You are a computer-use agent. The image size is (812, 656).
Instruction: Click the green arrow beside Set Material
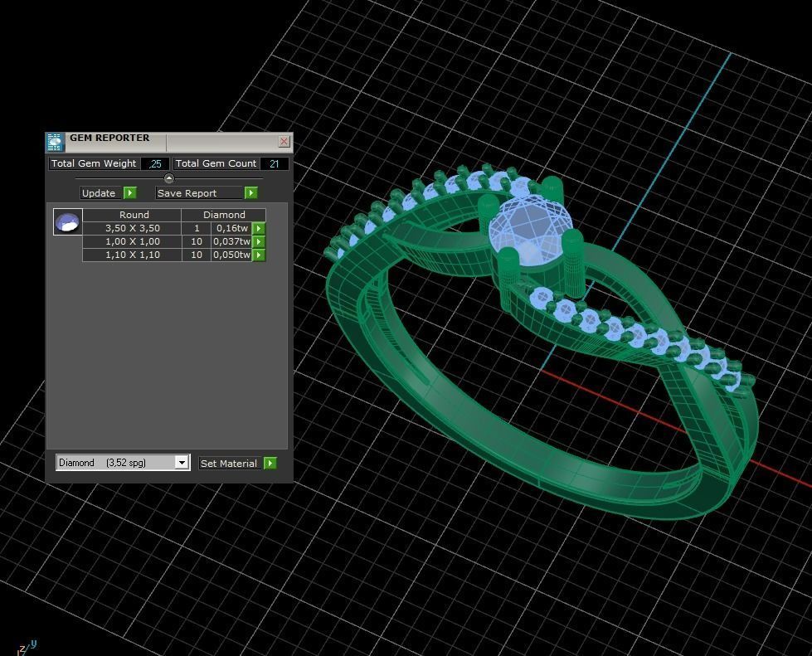270,463
